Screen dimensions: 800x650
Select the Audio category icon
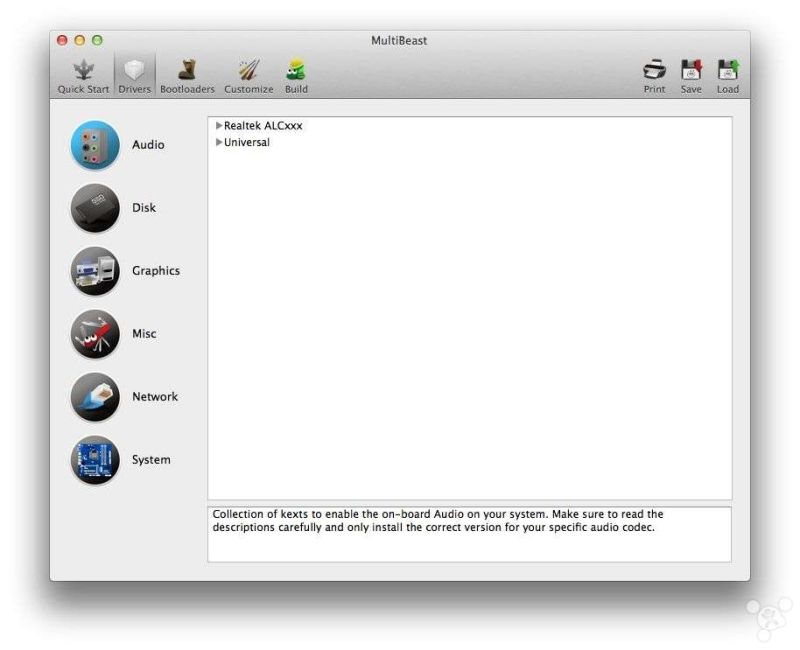(x=95, y=145)
